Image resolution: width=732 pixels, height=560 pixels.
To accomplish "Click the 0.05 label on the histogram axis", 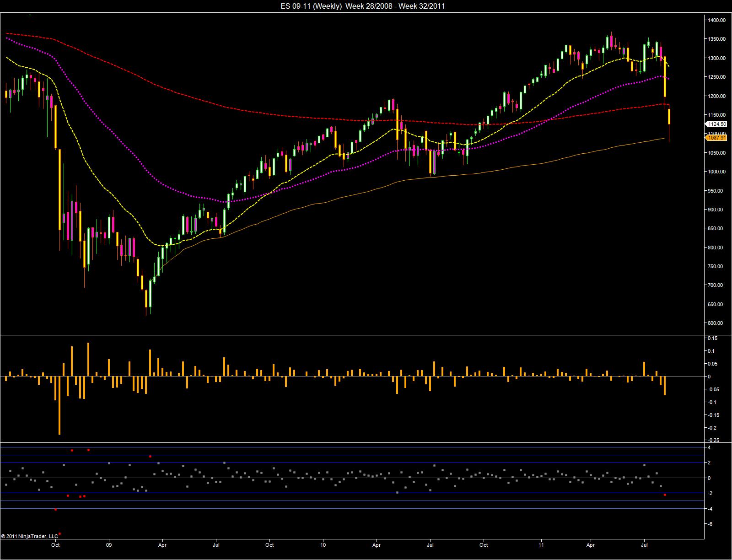I will [x=712, y=364].
